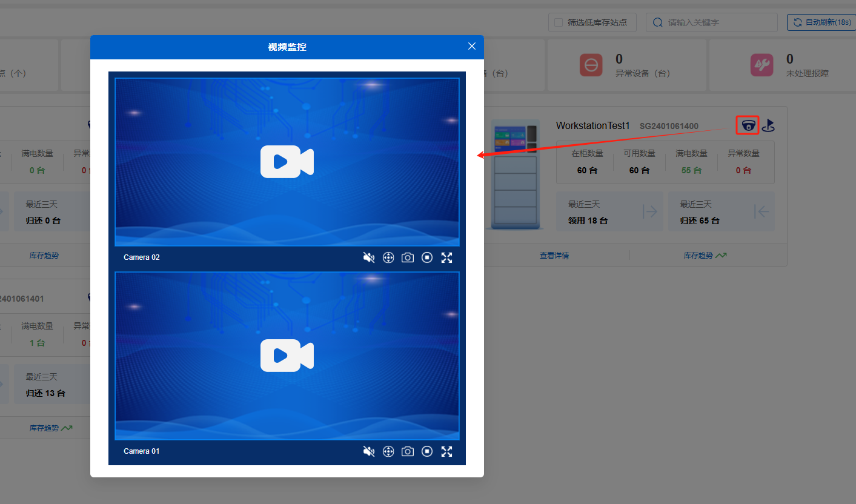This screenshot has width=856, height=504.
Task: Open PTZ direction control for Camera 01
Action: tap(388, 451)
